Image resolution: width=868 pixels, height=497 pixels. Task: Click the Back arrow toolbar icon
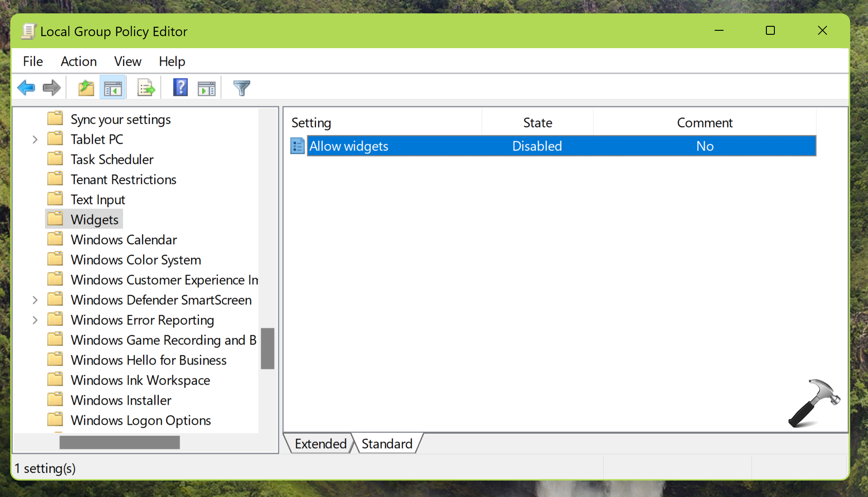26,88
